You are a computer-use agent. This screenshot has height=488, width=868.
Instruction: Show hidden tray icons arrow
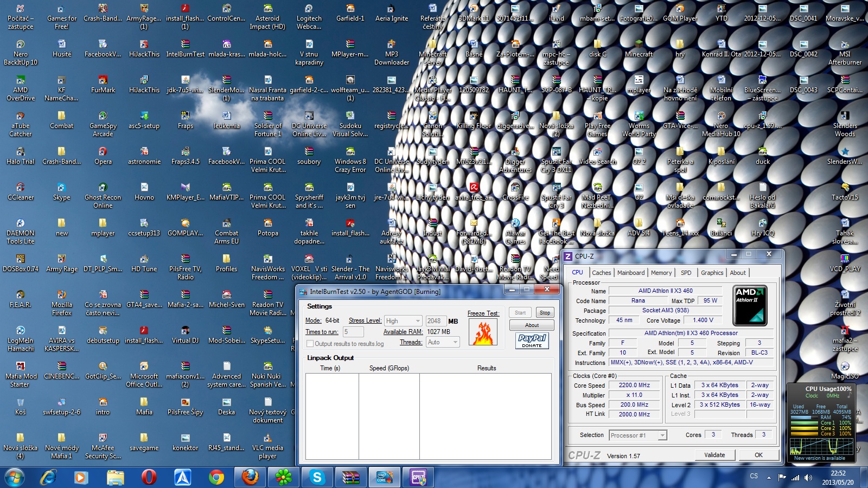[769, 478]
